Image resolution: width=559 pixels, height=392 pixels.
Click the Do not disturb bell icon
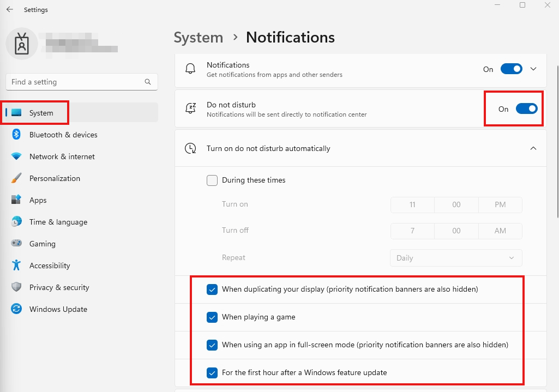tap(191, 108)
